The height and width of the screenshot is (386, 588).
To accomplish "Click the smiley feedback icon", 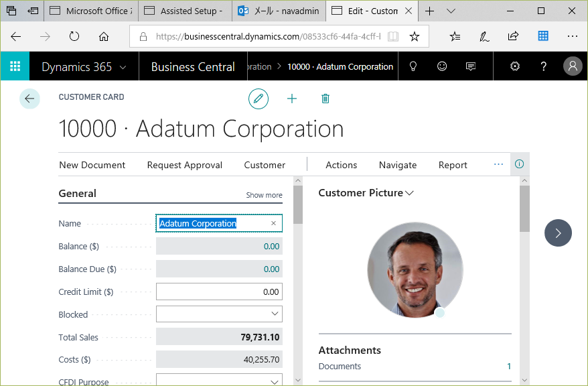I will pos(442,66).
